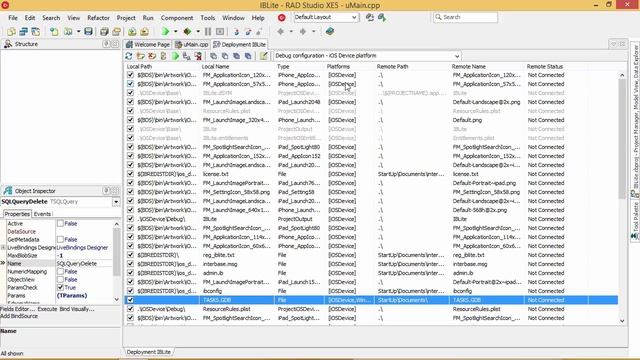This screenshot has height=360, width=640.
Task: Open the Component menu
Action: [x=177, y=18]
